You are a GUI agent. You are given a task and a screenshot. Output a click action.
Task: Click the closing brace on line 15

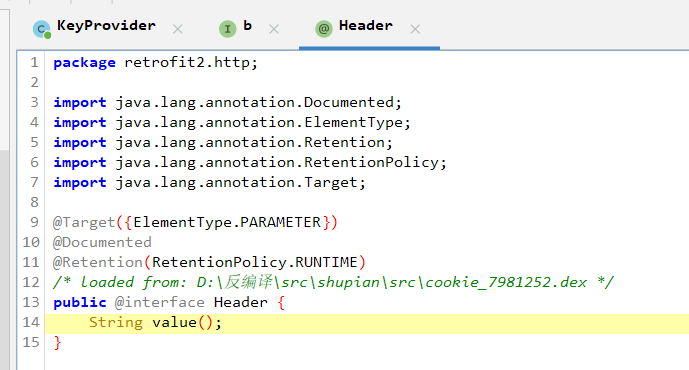[x=57, y=342]
